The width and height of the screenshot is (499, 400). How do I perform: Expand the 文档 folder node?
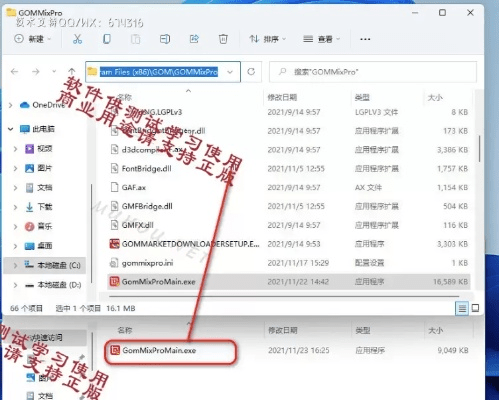pyautogui.click(x=15, y=188)
